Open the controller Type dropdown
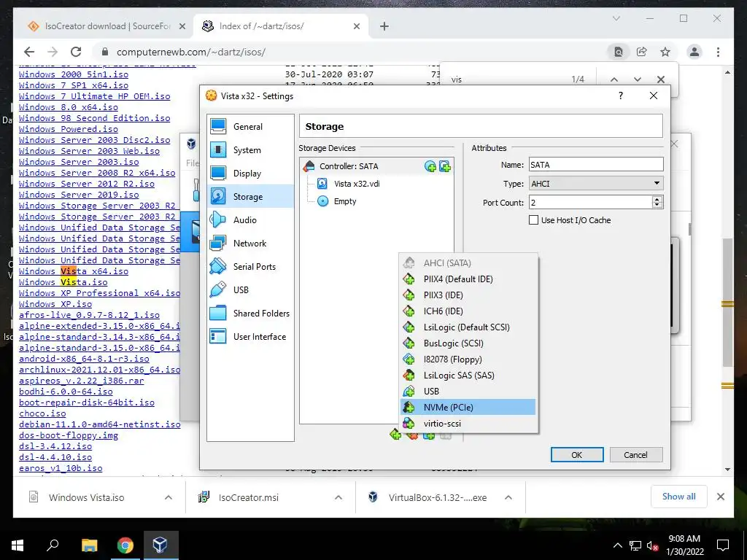The image size is (747, 560). click(596, 183)
